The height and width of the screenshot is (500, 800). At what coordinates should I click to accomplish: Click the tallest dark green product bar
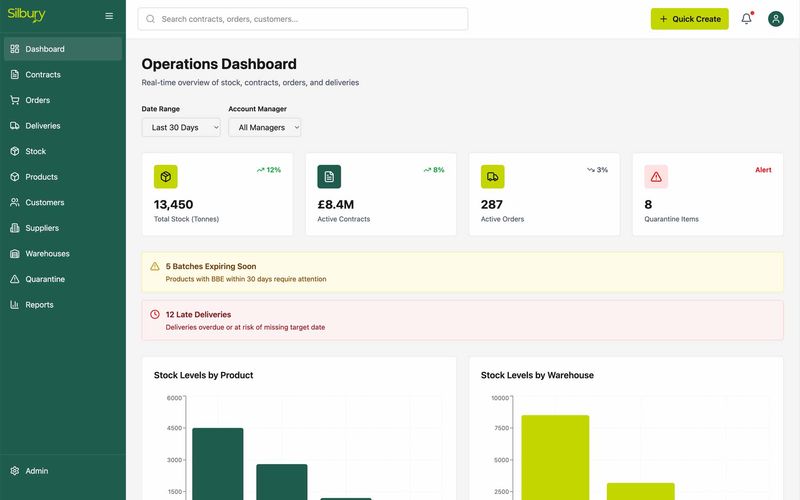218,464
